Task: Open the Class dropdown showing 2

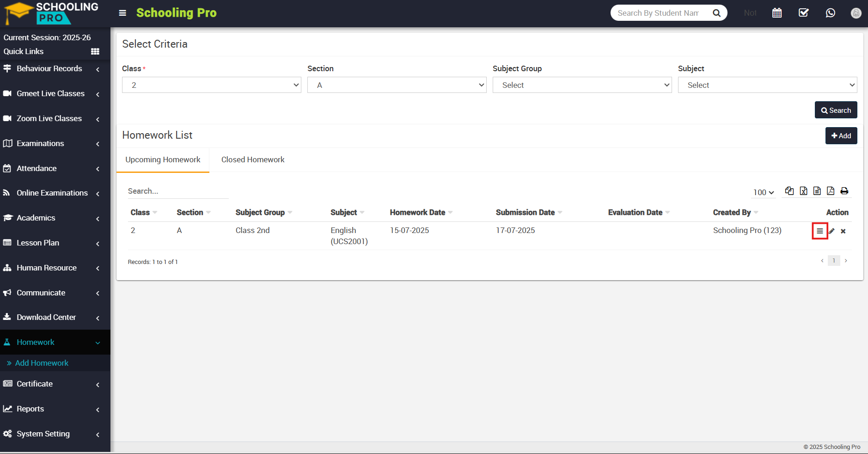Action: click(212, 85)
